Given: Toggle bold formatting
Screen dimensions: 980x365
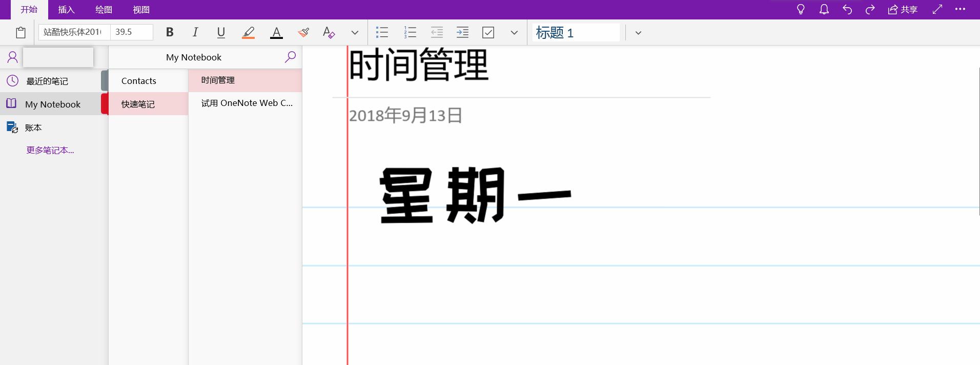Looking at the screenshot, I should coord(170,32).
